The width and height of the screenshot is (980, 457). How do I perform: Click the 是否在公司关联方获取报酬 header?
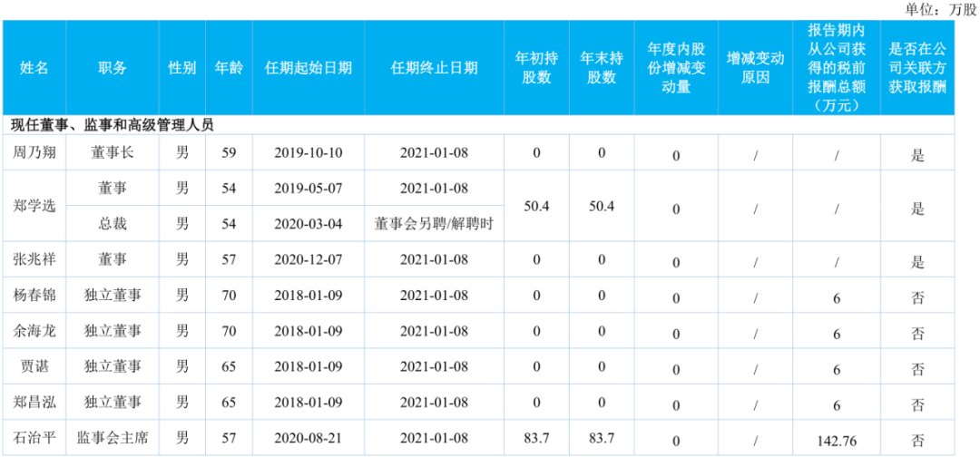[916, 68]
